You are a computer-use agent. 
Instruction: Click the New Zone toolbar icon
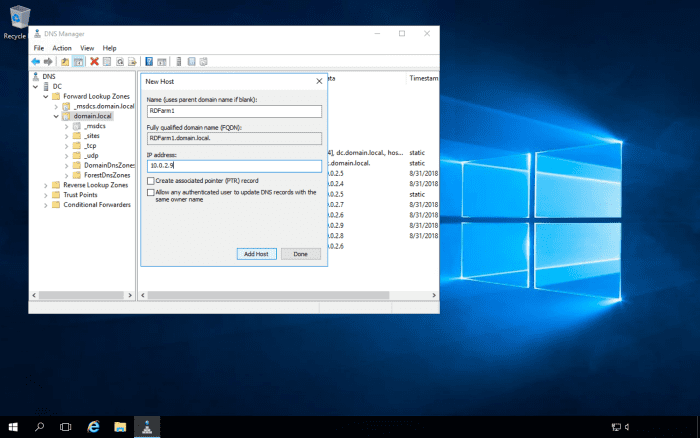192,62
